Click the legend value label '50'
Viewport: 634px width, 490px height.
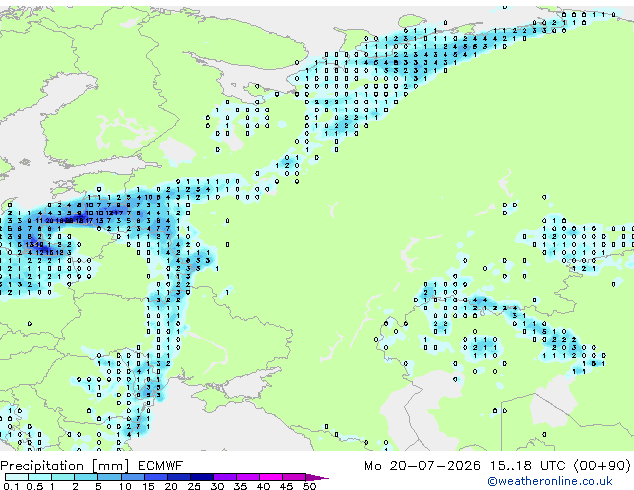pos(309,486)
